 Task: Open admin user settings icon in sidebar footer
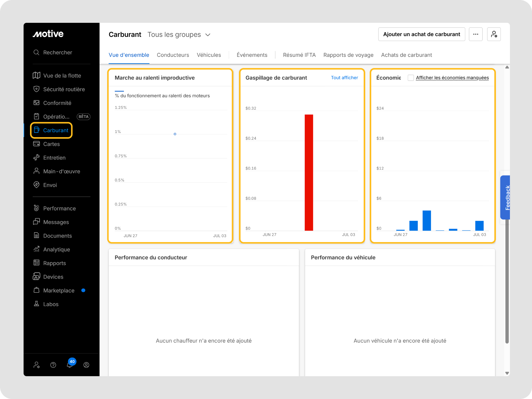coord(37,365)
